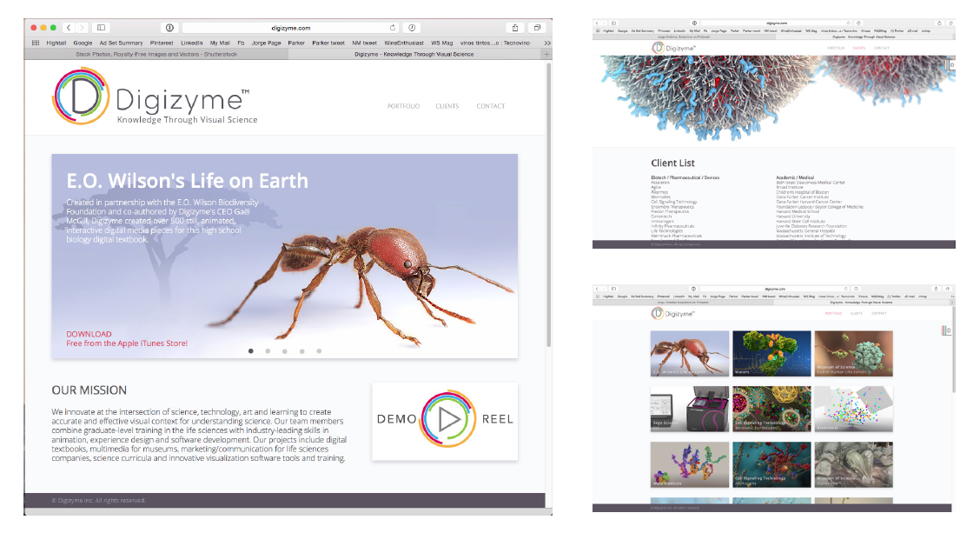The height and width of the screenshot is (533, 980).
Task: Select the fourth carousel slide dot
Action: pyautogui.click(x=301, y=351)
